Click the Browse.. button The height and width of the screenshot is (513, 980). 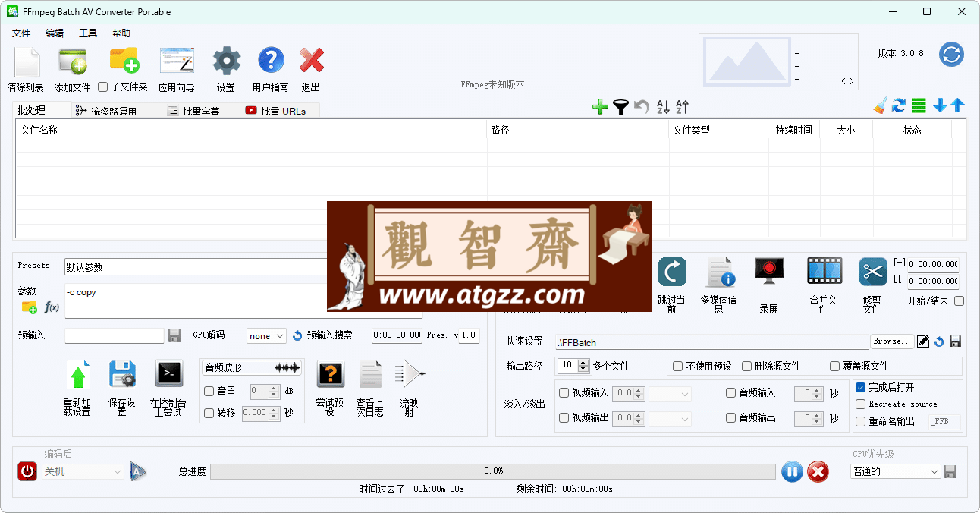(x=891, y=341)
